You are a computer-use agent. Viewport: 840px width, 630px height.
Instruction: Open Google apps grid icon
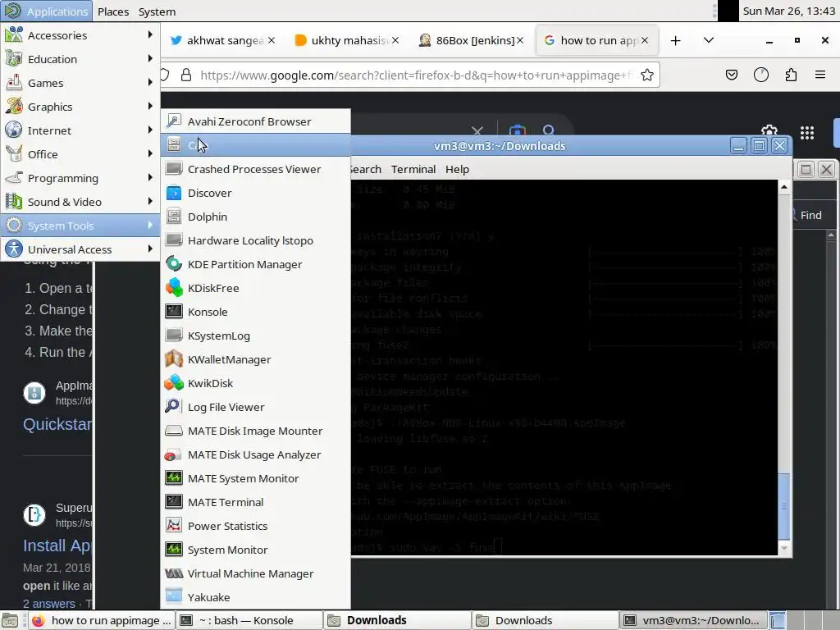coord(807,132)
